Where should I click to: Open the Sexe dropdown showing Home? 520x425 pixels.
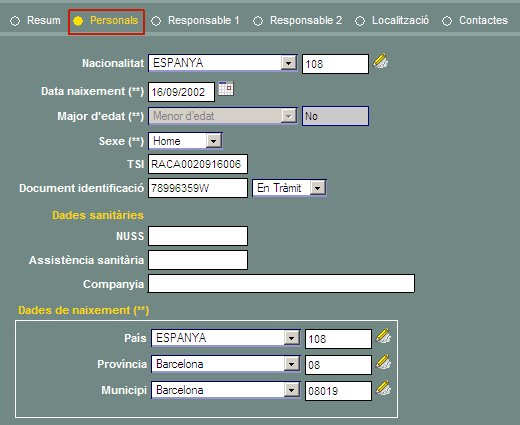(x=214, y=141)
